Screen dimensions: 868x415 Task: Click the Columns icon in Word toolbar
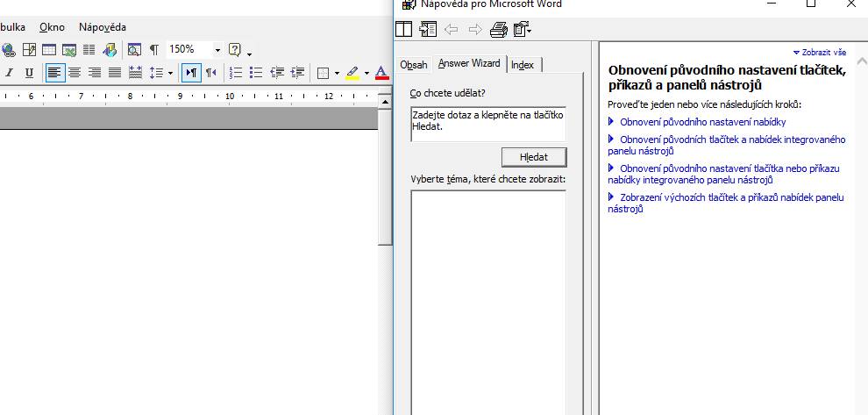pos(89,50)
